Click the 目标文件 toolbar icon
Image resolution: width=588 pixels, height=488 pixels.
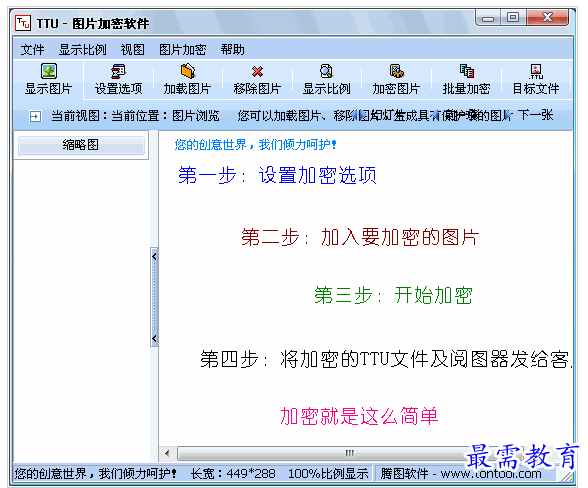pyautogui.click(x=536, y=71)
